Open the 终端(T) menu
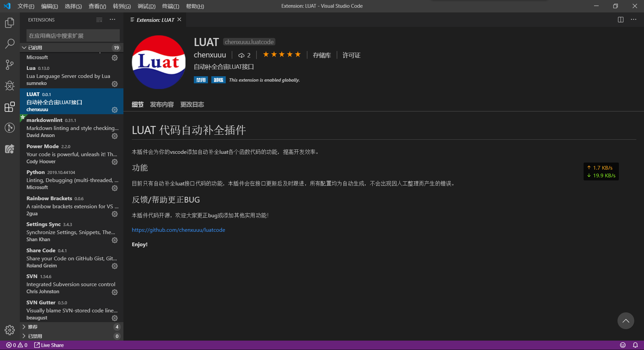 pos(171,6)
